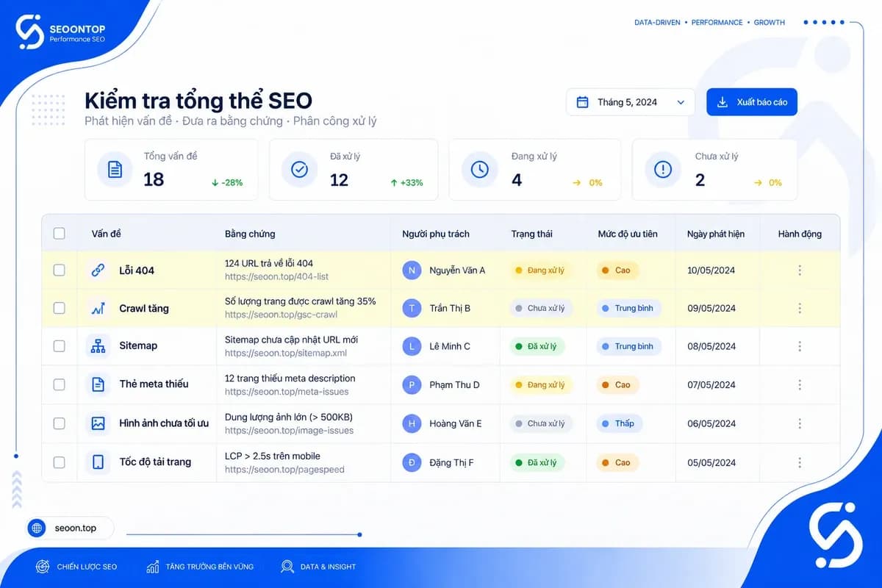Sort by the Ngày phát hiện column header
This screenshot has width=882, height=588.
pyautogui.click(x=716, y=234)
